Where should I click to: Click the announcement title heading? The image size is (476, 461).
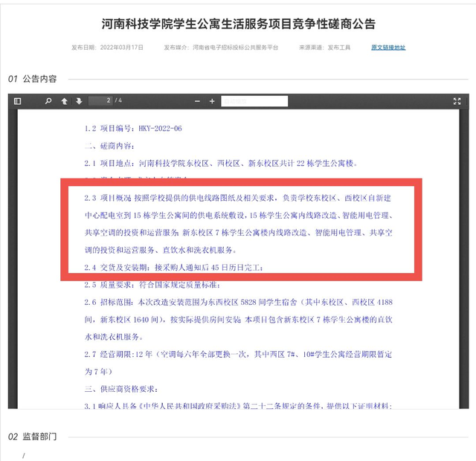(x=238, y=24)
